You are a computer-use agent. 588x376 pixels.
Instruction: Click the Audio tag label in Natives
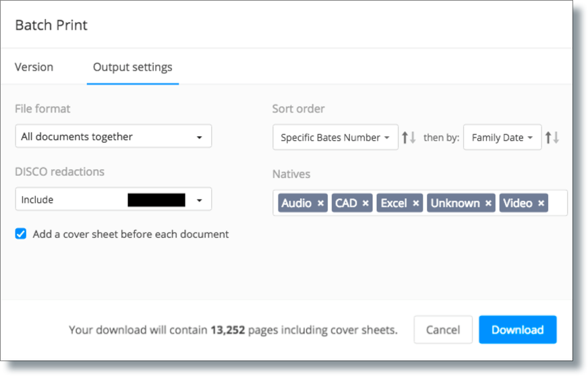(x=297, y=203)
